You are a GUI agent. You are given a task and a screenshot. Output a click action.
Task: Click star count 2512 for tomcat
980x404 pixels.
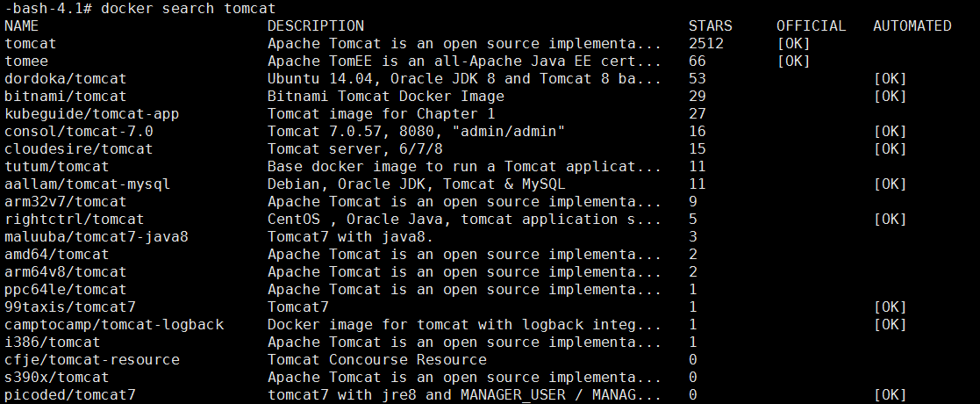tap(706, 44)
